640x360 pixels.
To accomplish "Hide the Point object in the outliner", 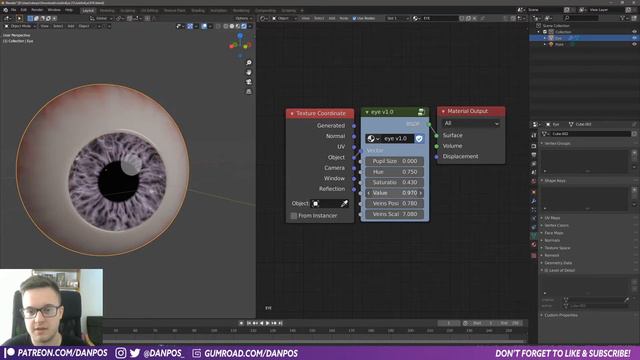I will coord(634,44).
